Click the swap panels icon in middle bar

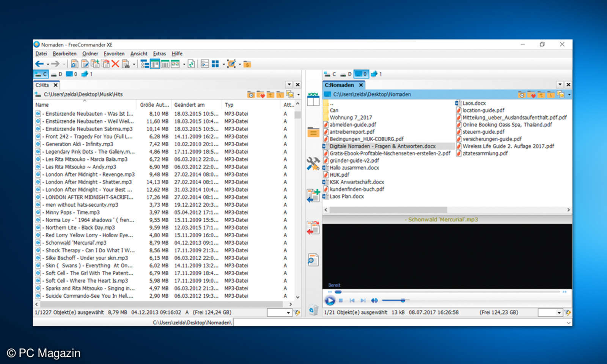point(313,100)
